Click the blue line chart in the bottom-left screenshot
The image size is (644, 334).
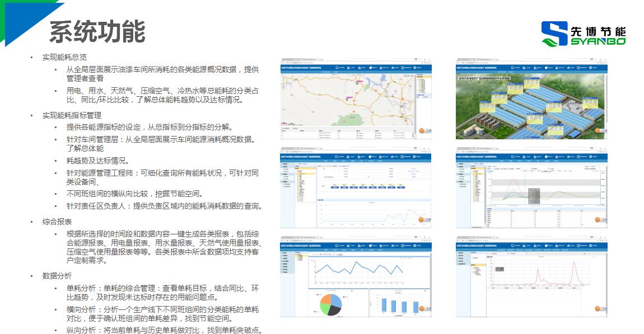(358, 269)
